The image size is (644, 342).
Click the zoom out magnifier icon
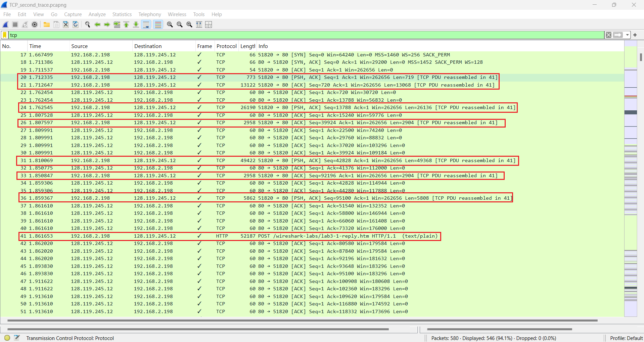point(180,25)
